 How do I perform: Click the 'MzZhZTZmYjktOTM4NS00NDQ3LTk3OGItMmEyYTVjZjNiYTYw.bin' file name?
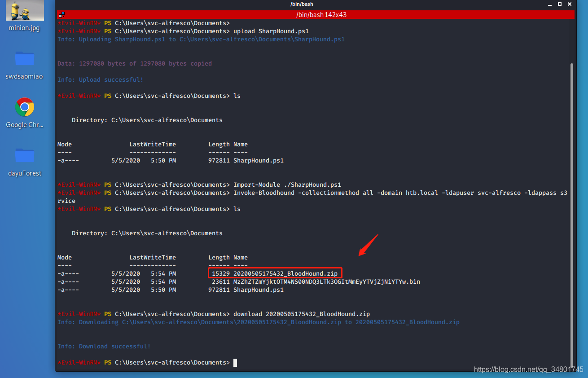point(327,282)
